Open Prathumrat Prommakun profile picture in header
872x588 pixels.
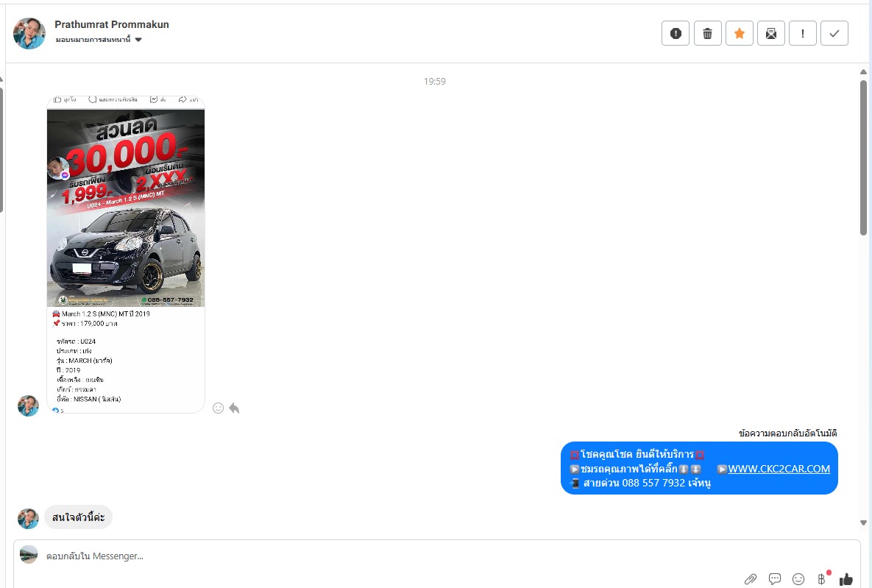29,33
